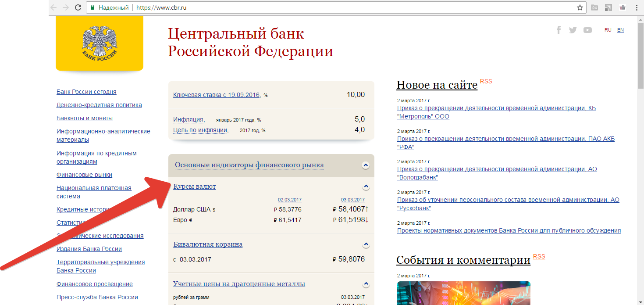The width and height of the screenshot is (644, 305).
Task: Click 'Ключевая ставка с 19.09.2016' link
Action: tap(217, 95)
